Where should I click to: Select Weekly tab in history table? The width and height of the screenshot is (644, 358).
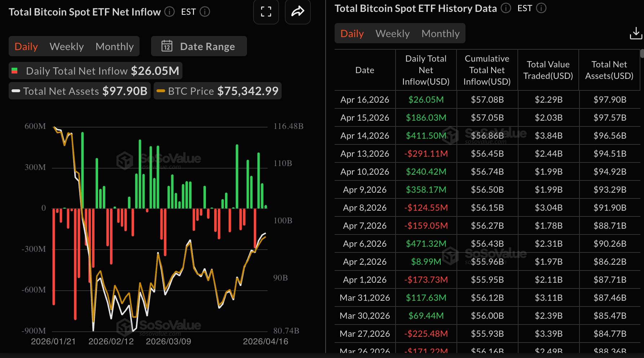[392, 33]
